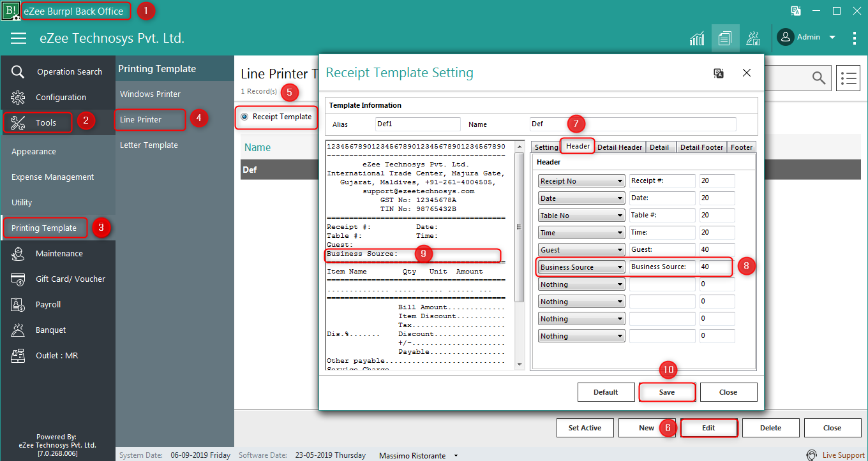Switch to the Detail Header tab
Screen dimensions: 868x461
click(x=620, y=147)
